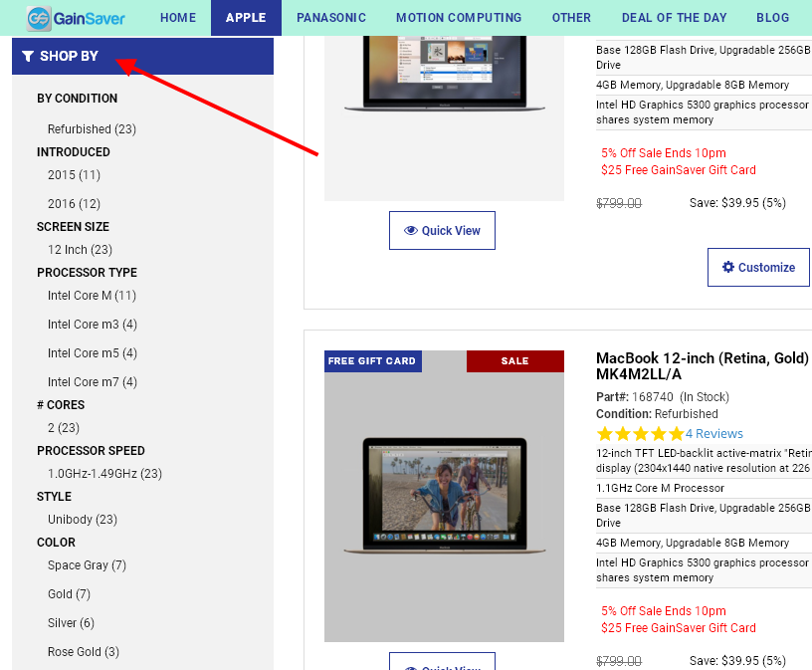
Task: Open the Panasonic menu
Action: click(x=331, y=18)
